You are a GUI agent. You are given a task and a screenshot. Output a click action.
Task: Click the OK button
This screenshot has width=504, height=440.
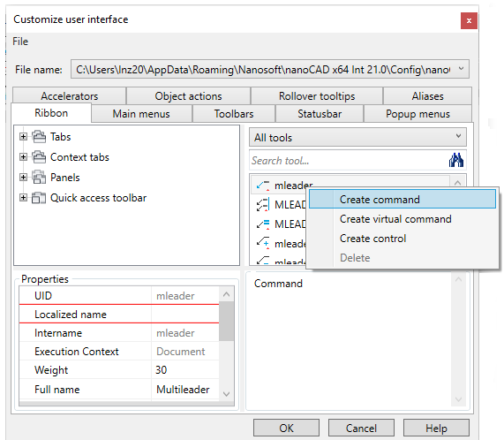pyautogui.click(x=286, y=428)
